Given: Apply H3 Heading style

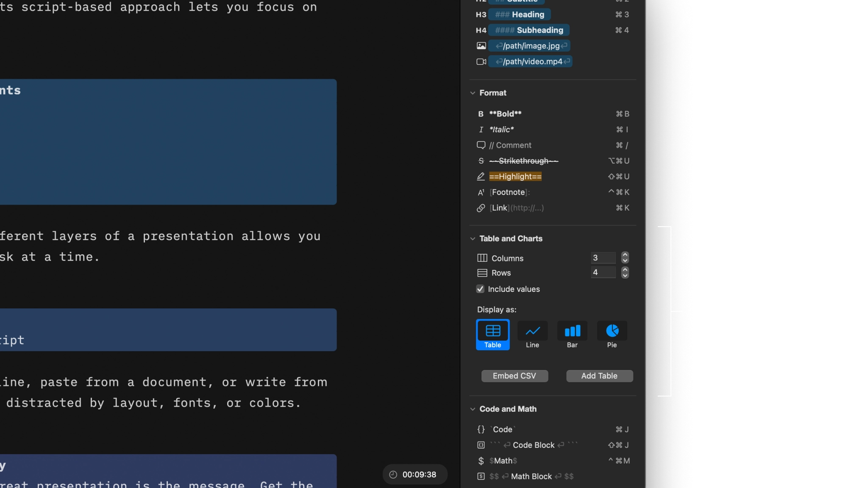Looking at the screenshot, I should 520,14.
